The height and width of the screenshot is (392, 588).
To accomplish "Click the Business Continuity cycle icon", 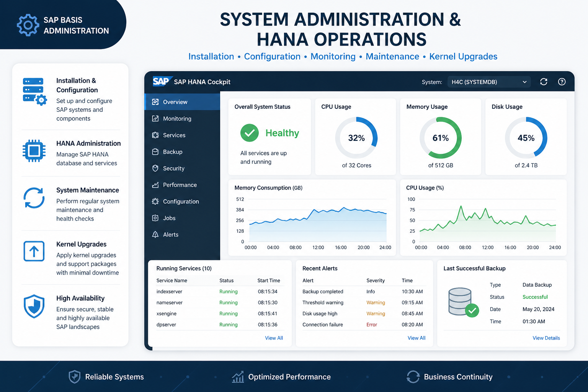I will coord(413,377).
